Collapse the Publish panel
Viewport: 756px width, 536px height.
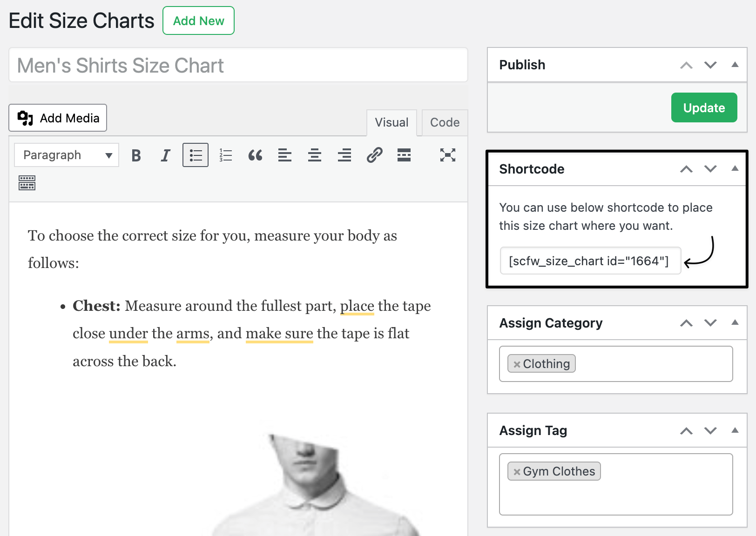tap(735, 65)
